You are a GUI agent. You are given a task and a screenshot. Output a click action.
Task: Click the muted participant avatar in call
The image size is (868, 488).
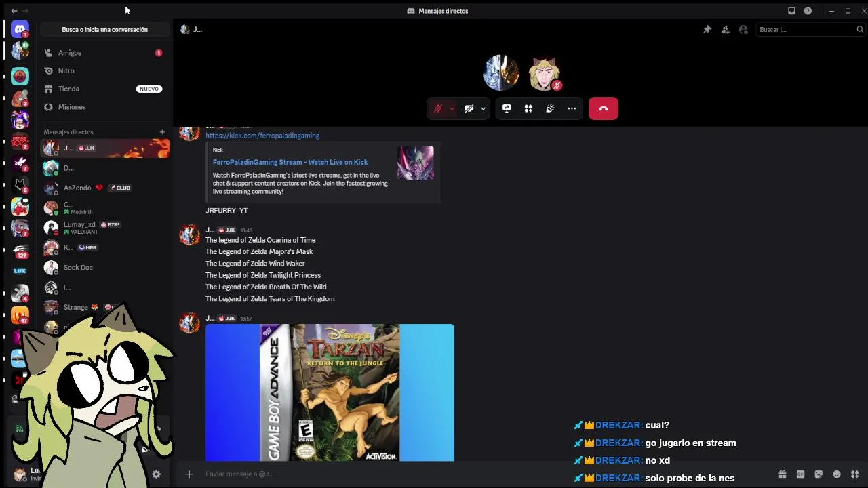click(545, 73)
